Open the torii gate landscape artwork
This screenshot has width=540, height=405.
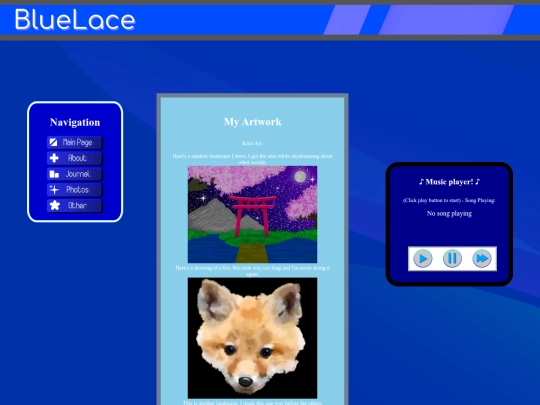tap(252, 215)
